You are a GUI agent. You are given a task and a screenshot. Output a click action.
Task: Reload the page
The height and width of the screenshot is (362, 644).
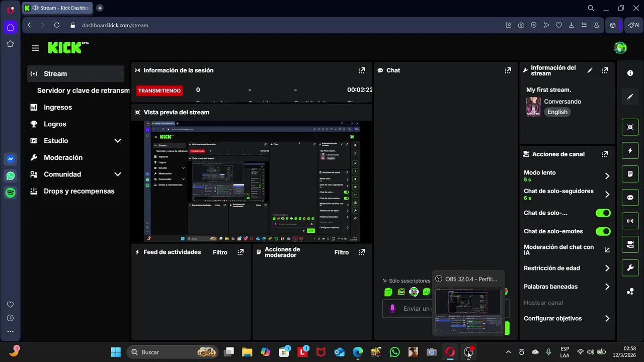coord(56,25)
